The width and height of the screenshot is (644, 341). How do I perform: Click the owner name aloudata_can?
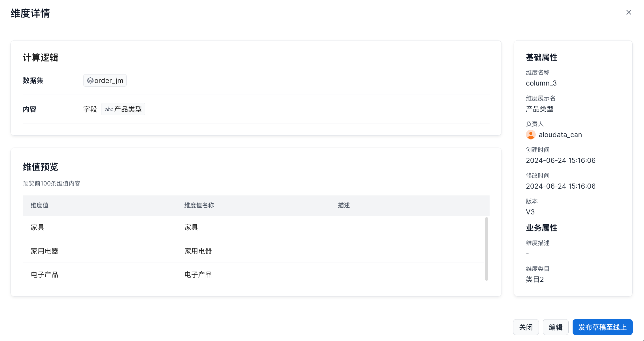tap(560, 135)
